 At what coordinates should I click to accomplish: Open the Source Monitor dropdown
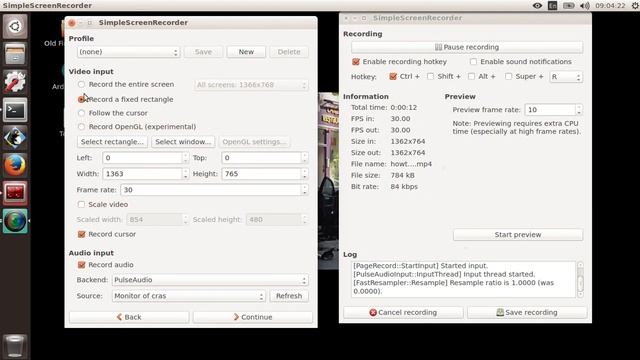(x=189, y=296)
